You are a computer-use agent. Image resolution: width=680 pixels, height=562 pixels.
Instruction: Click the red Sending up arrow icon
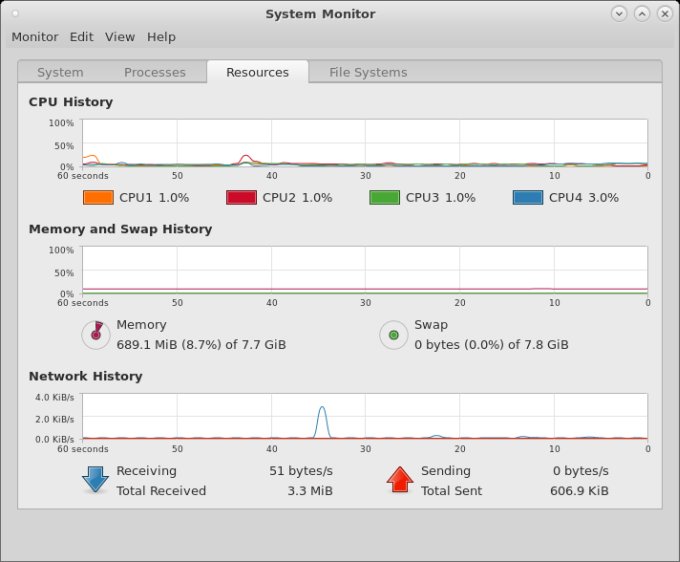[400, 480]
